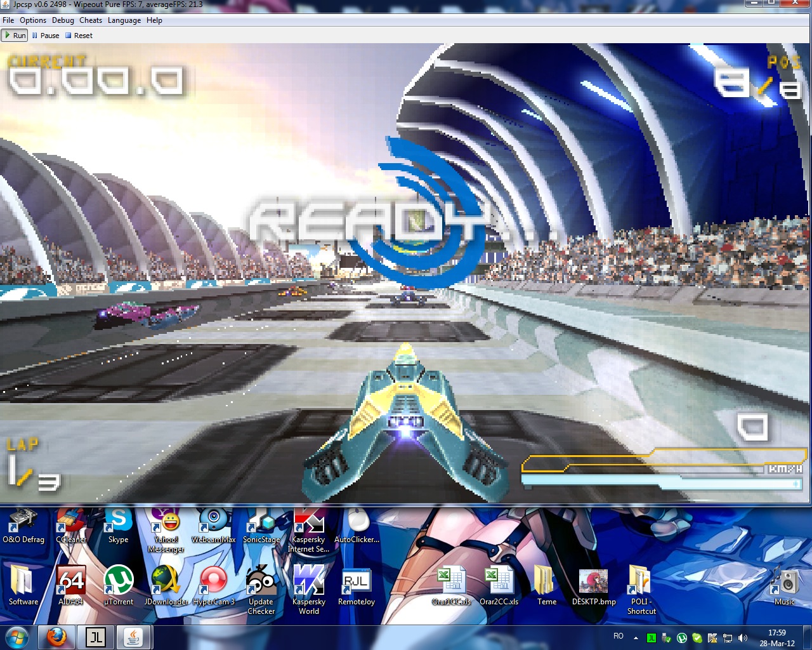This screenshot has height=650, width=812.
Task: Open the Cheats menu
Action: click(91, 20)
